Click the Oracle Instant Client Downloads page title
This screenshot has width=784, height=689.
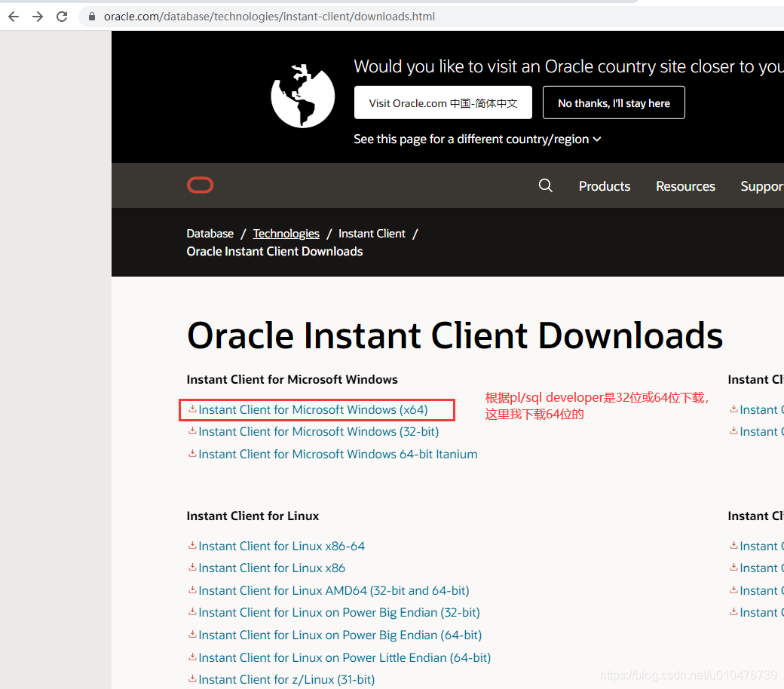(x=455, y=335)
